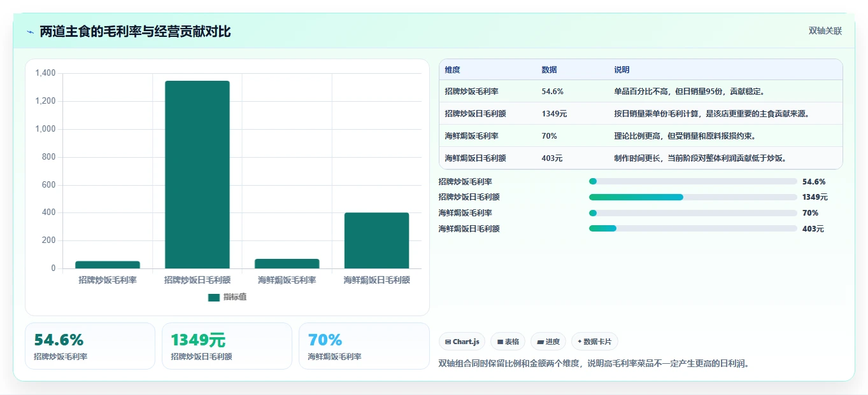This screenshot has height=395, width=868.
Task: Click the y-axis value 600
Action: pyautogui.click(x=49, y=185)
